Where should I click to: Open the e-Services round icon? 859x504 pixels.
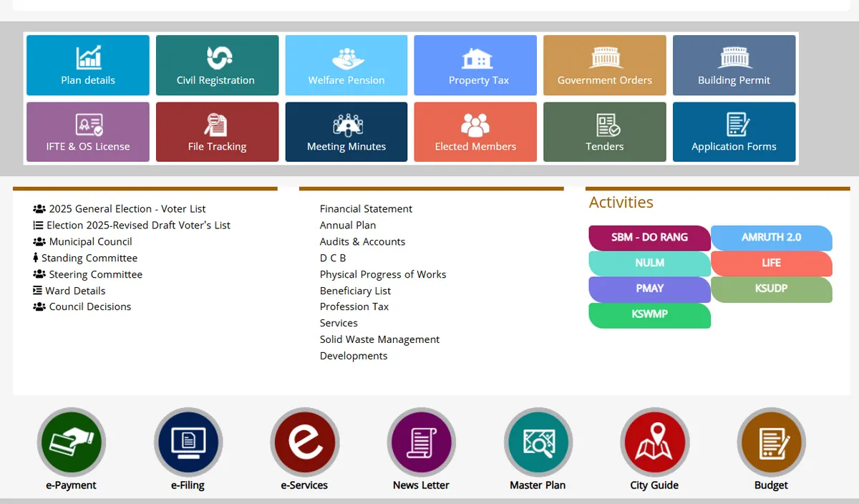304,442
